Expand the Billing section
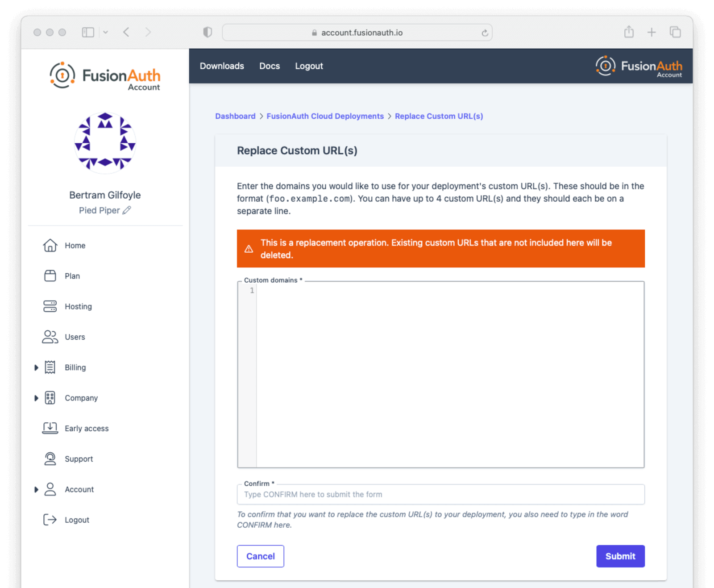The width and height of the screenshot is (714, 588). 37,367
